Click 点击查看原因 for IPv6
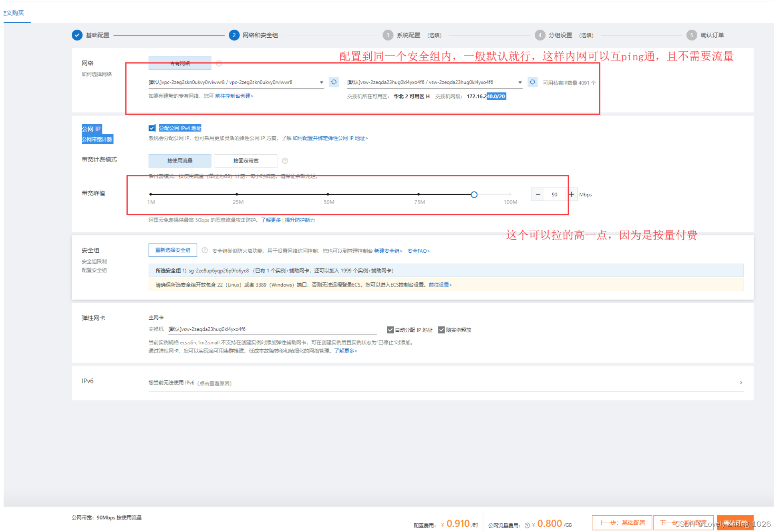777x532 pixels. click(x=215, y=383)
